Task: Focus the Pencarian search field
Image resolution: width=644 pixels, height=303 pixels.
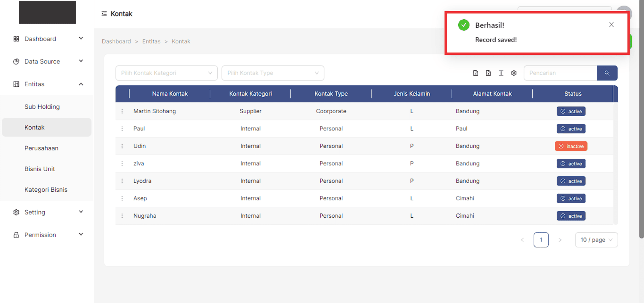Action: tap(560, 73)
